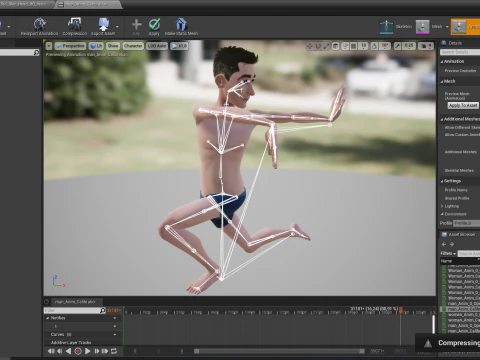The height and width of the screenshot is (360, 480).
Task: Jump to the first frame of animation
Action: pyautogui.click(x=51, y=351)
